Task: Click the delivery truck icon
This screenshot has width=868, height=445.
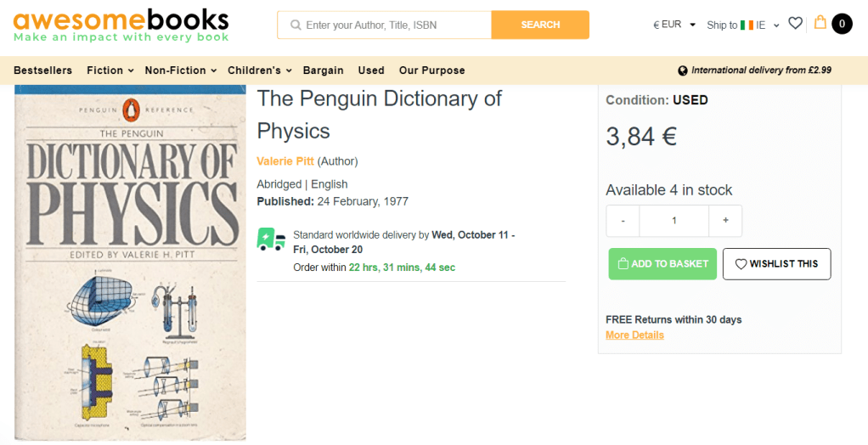Action: pos(271,239)
